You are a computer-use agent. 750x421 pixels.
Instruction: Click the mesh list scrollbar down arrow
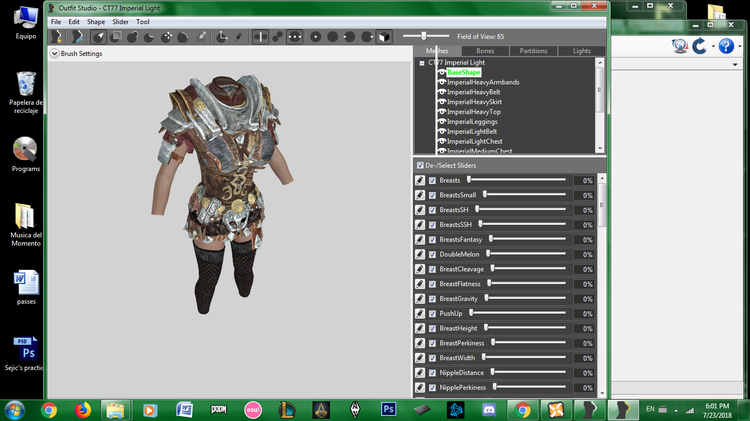point(600,149)
